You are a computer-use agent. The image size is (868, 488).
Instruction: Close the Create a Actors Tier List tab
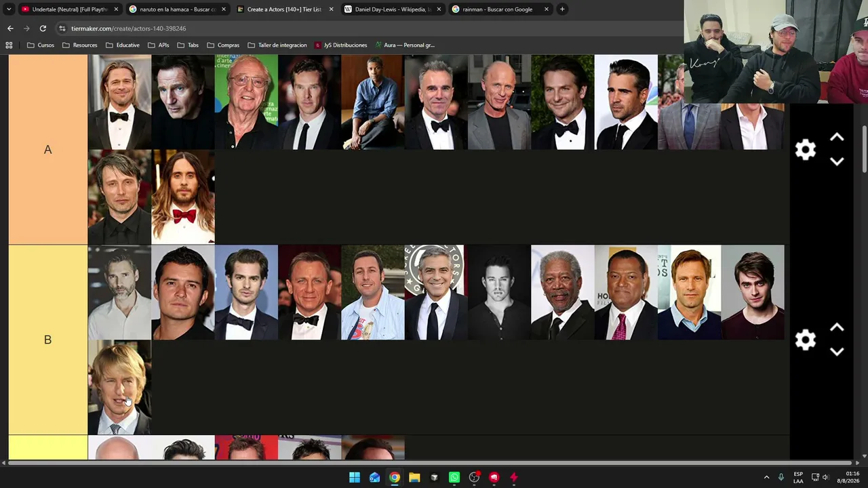pos(331,9)
